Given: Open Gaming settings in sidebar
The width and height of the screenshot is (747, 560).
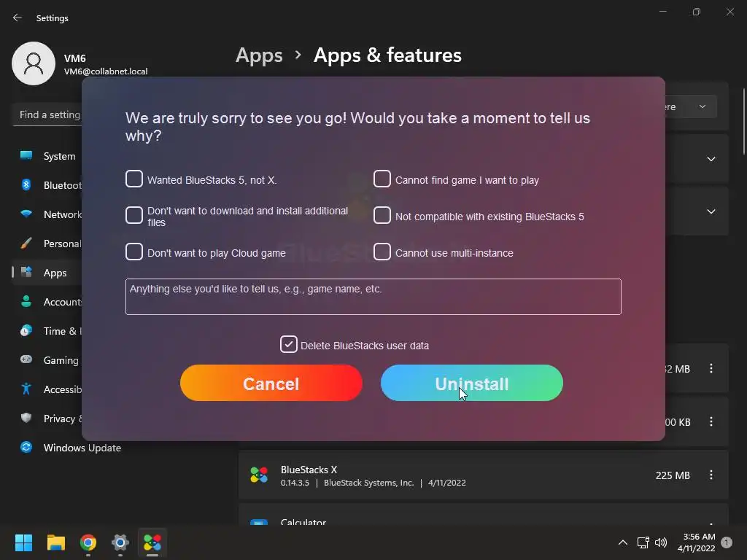Looking at the screenshot, I should (x=47, y=360).
